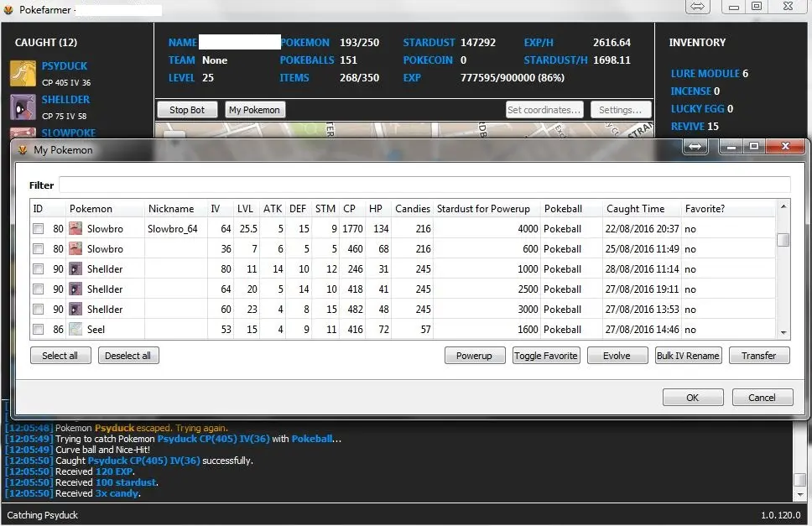Click version 1.0.120.0 in status bar
This screenshot has height=526, width=812.
point(780,515)
